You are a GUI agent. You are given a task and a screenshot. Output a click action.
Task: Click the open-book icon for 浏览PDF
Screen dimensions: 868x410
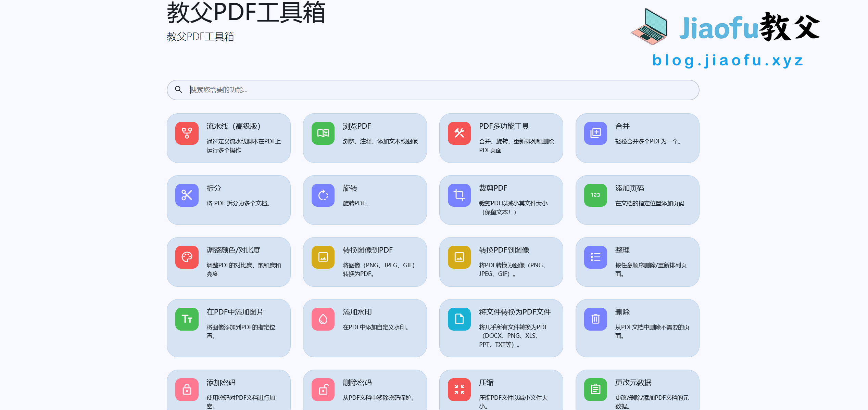[323, 133]
